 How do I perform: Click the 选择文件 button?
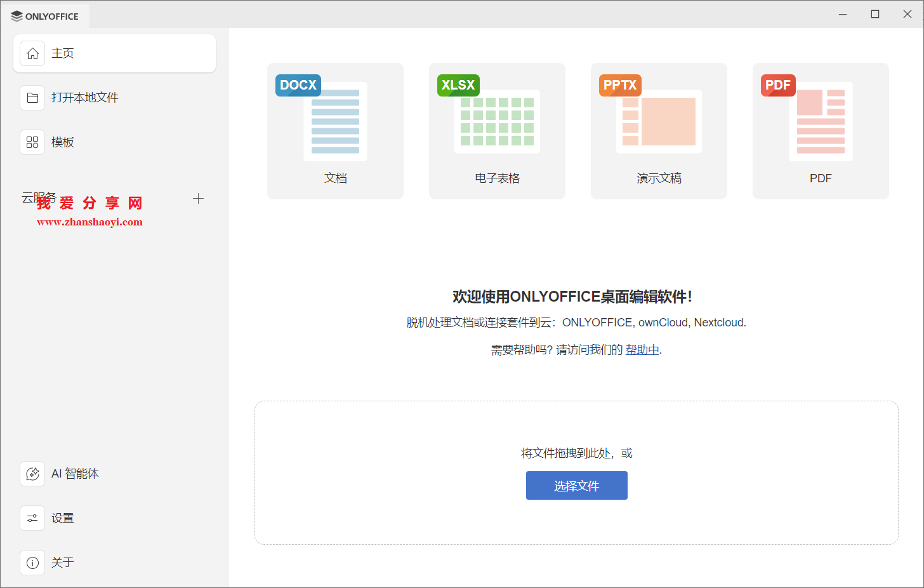576,486
